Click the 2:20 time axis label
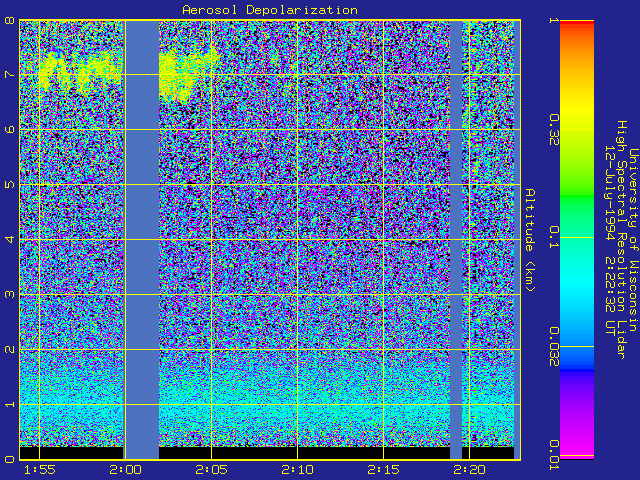This screenshot has height=480, width=640. tap(469, 470)
